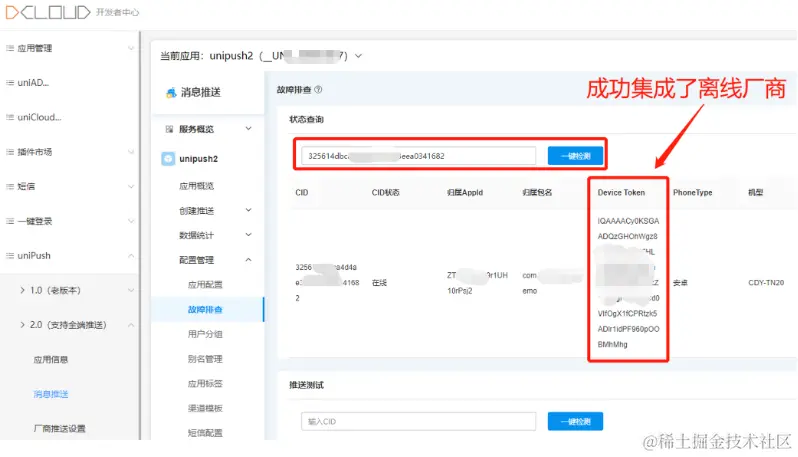
Task: Expand the 服务概览 section
Action: point(248,129)
